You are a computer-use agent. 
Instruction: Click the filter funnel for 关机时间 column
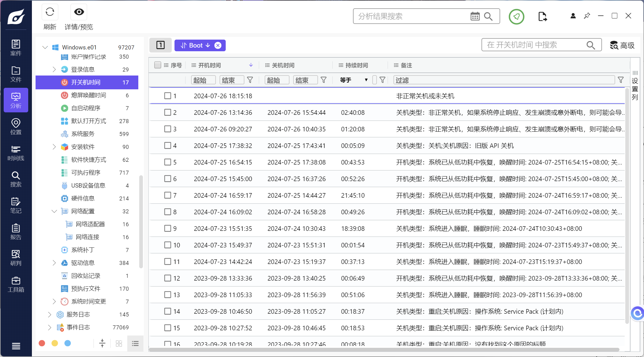[x=324, y=80]
